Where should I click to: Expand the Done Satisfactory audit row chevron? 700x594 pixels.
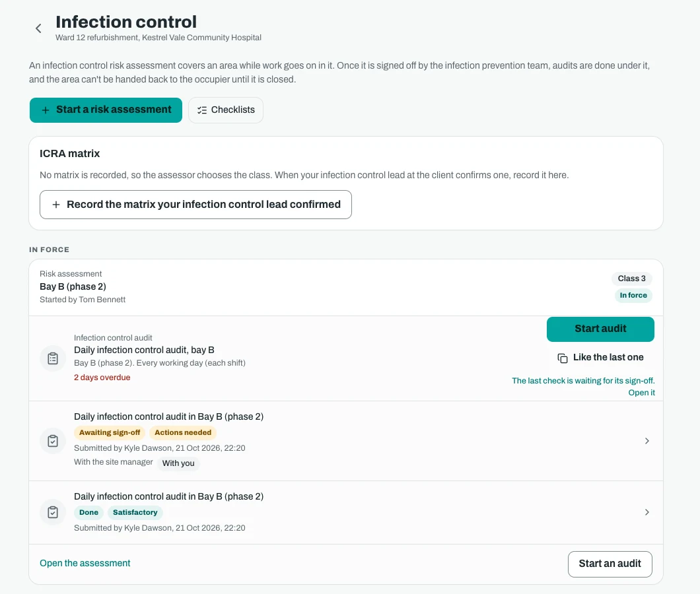pos(647,512)
